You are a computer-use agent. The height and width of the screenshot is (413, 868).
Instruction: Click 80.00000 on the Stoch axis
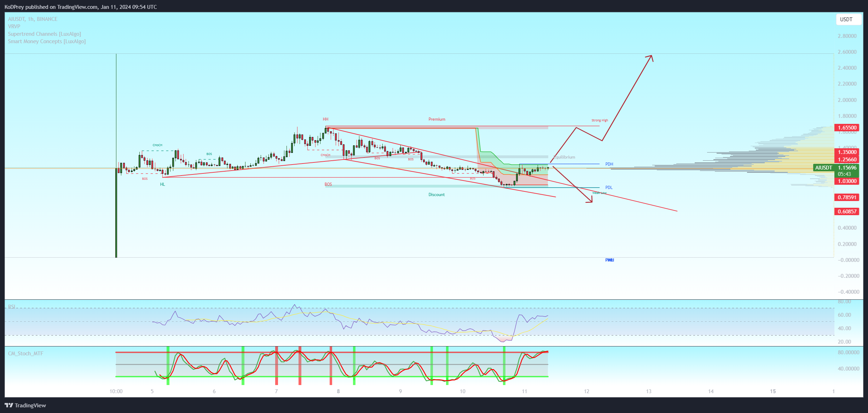[849, 352]
